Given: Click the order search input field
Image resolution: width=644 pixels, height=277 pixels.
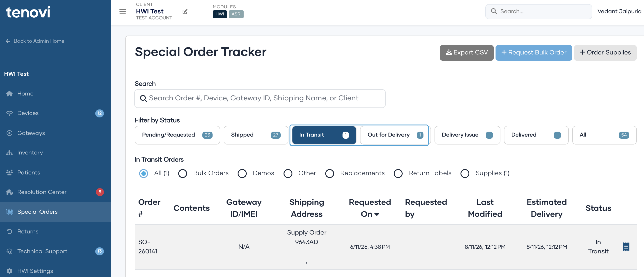Looking at the screenshot, I should click(x=260, y=98).
